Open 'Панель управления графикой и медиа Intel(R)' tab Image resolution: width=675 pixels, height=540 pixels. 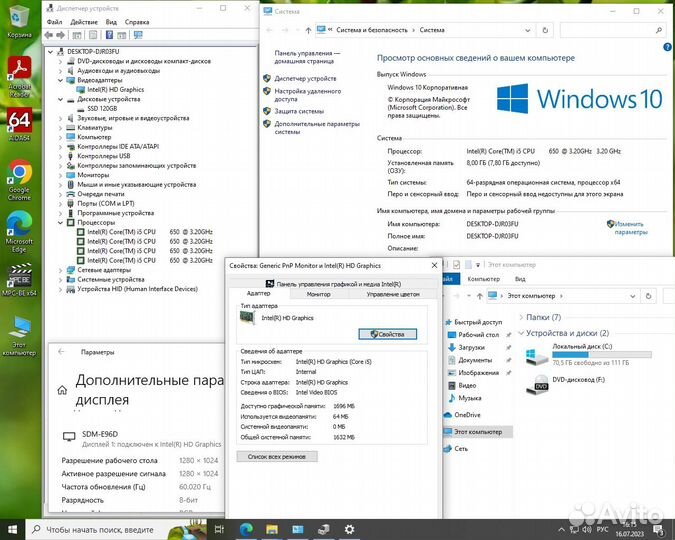333,284
